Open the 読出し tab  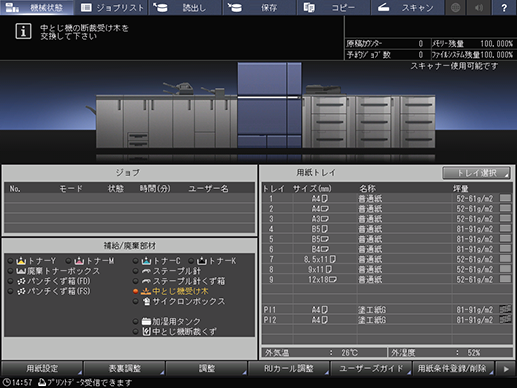point(186,7)
